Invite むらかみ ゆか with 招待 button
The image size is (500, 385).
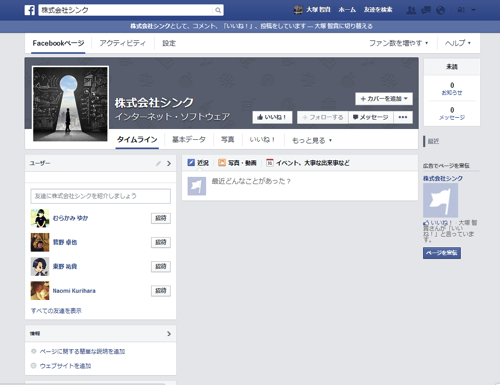pos(161,218)
